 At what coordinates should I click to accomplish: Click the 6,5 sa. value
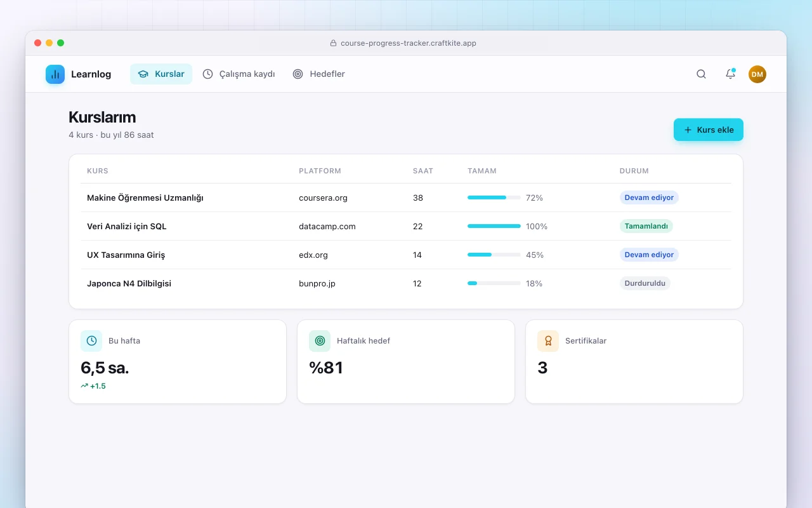pos(105,368)
